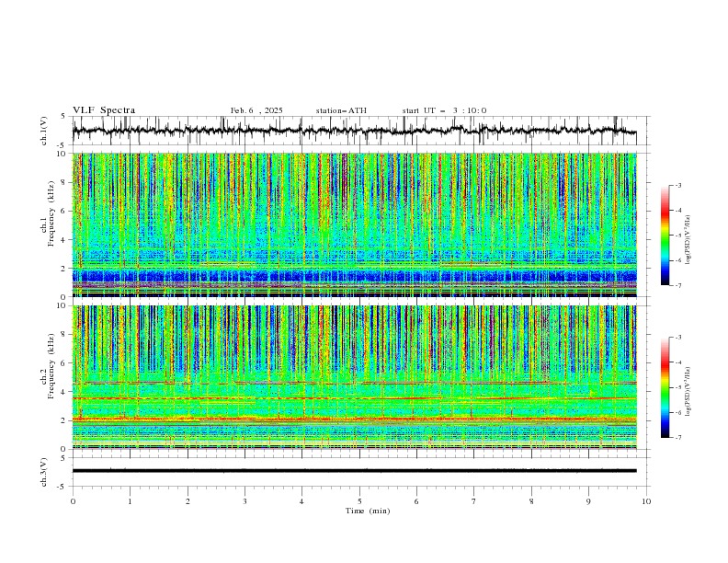
Task: Click the ch.1 frequency tick label "10"
Action: pyautogui.click(x=63, y=154)
